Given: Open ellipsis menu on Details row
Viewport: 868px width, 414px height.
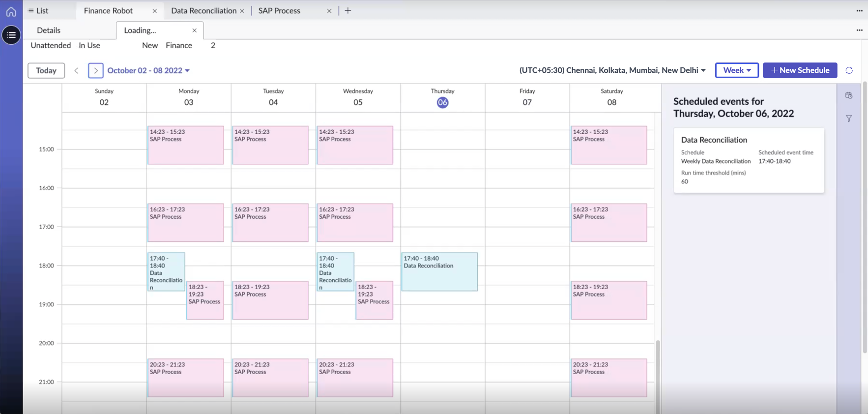Looking at the screenshot, I should pyautogui.click(x=859, y=30).
